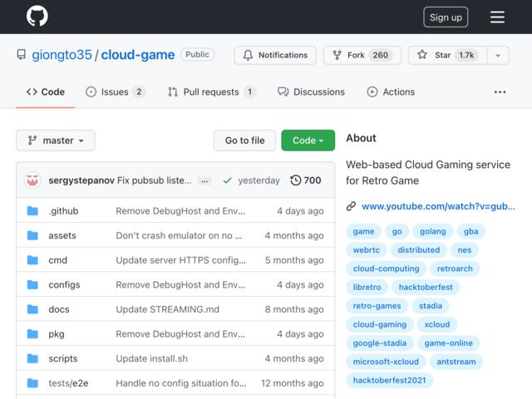This screenshot has width=532, height=399.
Task: Open commit 'Don't crash emulator on no ...'
Action: 180,235
